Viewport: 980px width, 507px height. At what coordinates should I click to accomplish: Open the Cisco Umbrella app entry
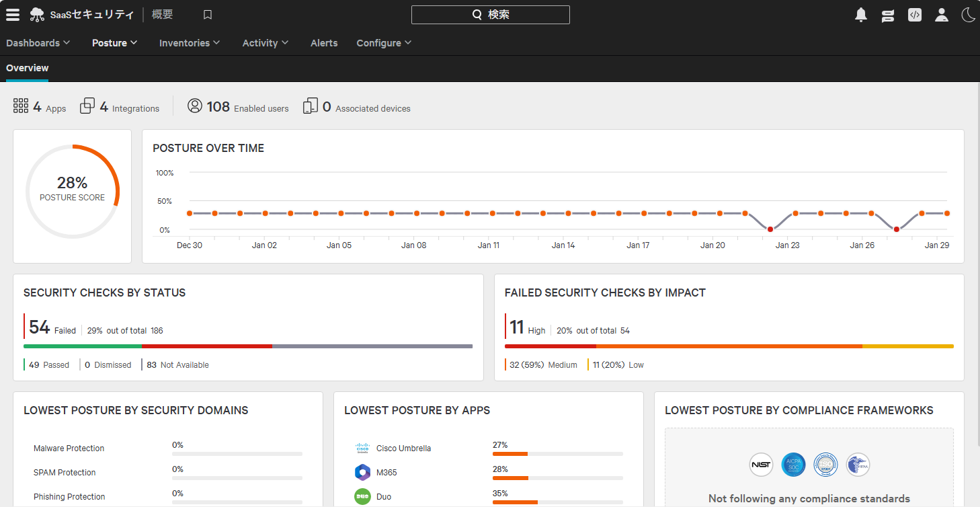tap(403, 448)
